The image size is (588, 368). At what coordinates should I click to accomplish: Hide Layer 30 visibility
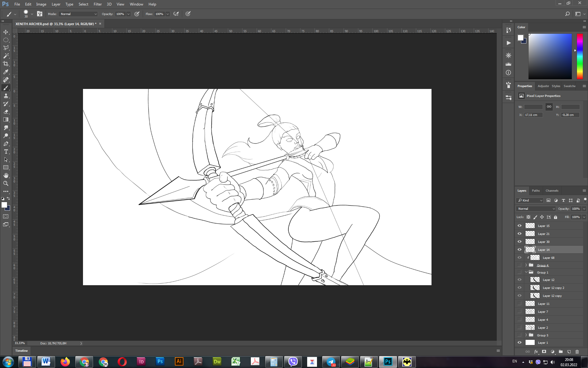coord(519,242)
